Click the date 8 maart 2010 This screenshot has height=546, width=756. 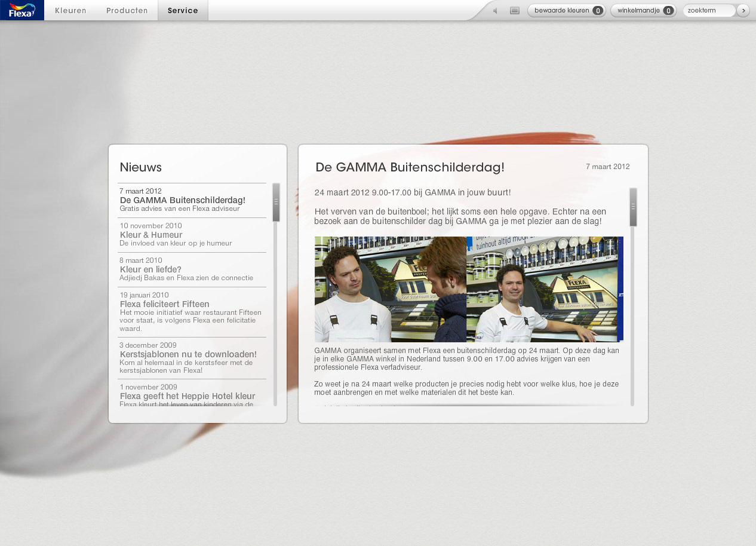[141, 260]
